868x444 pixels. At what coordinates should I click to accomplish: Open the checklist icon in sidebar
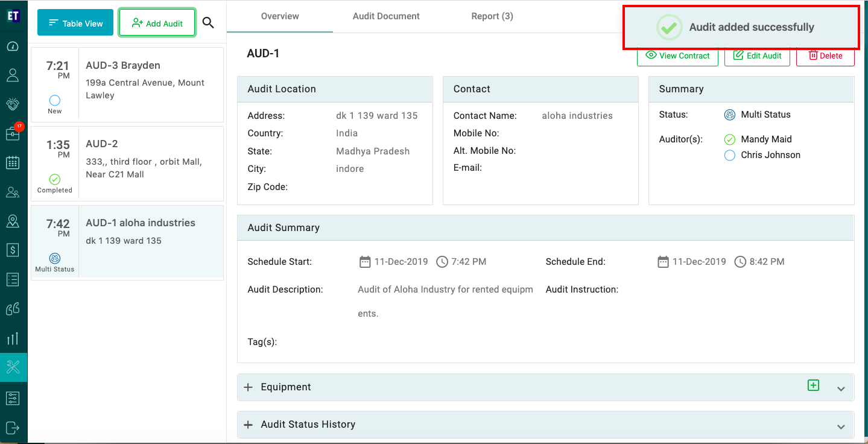[x=13, y=279]
